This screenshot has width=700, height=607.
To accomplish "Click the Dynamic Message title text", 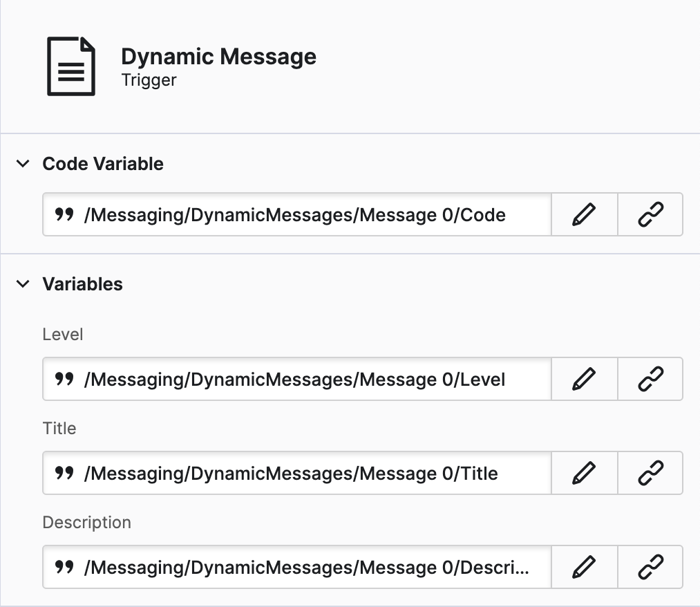I will [218, 57].
